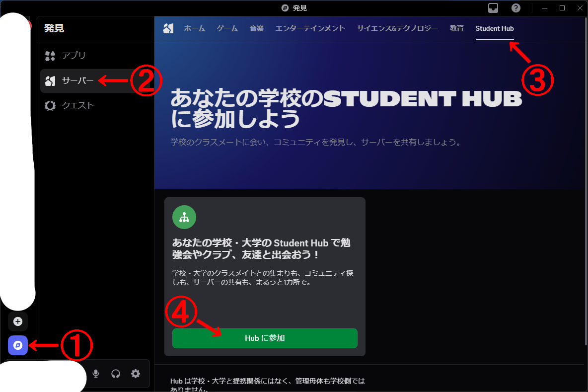The width and height of the screenshot is (588, 392).
Task: Select the クエスト icon in the sidebar
Action: point(50,105)
